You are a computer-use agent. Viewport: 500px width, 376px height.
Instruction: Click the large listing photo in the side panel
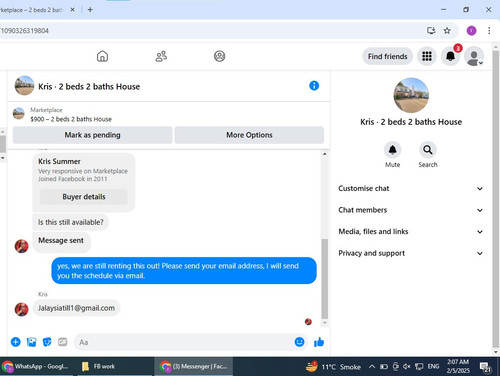click(411, 95)
